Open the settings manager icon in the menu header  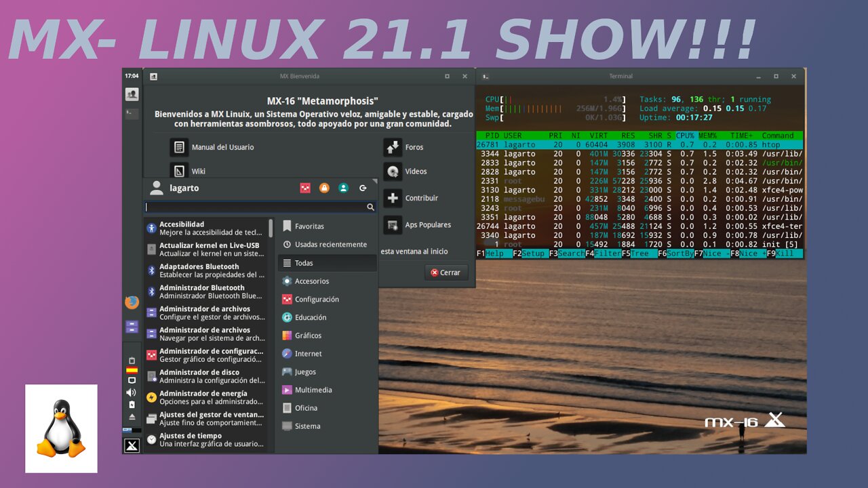coord(305,188)
